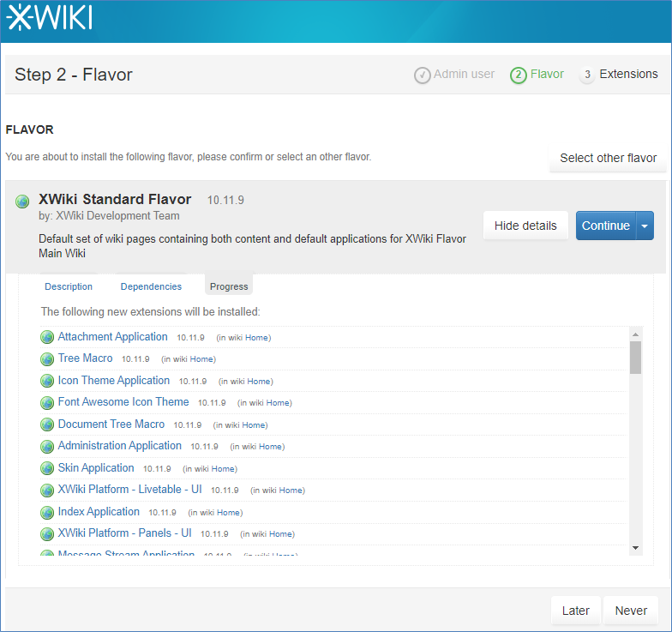Click the XWiki logo in header

click(50, 18)
